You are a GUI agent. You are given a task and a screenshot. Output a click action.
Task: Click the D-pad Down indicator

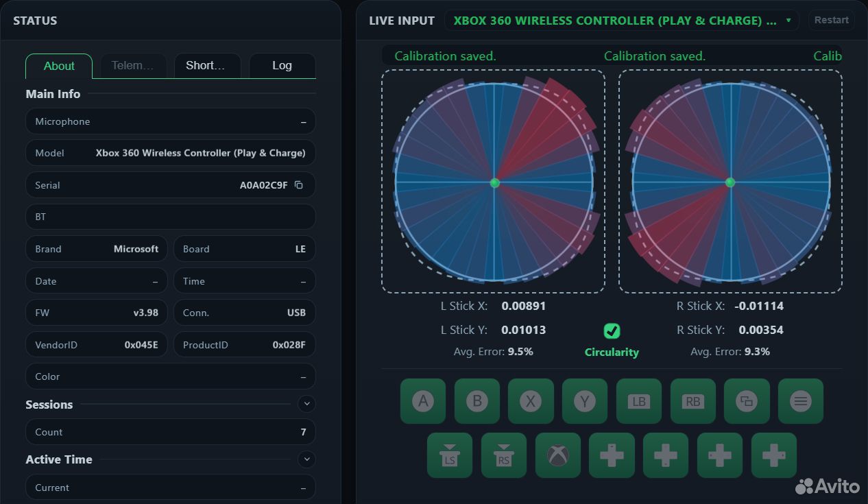pyautogui.click(x=666, y=455)
